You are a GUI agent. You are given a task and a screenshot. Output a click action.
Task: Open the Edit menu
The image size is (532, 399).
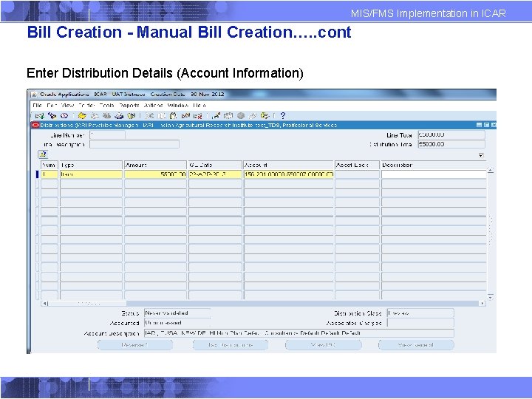(x=52, y=105)
